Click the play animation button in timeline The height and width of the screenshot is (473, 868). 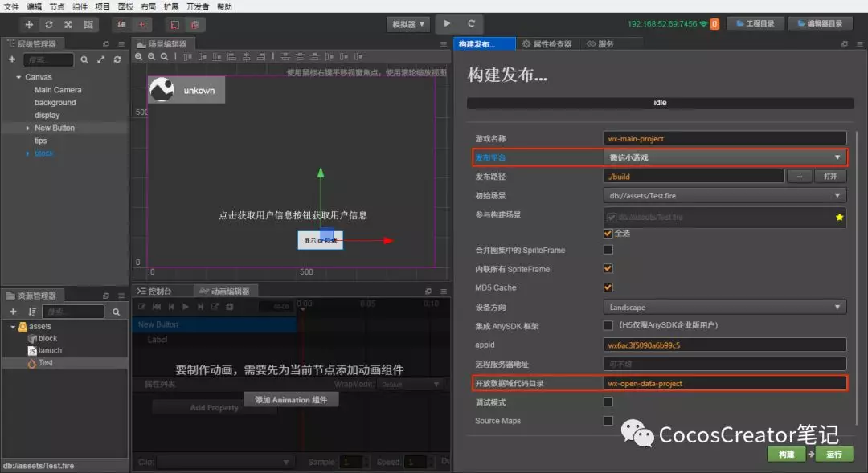click(186, 307)
